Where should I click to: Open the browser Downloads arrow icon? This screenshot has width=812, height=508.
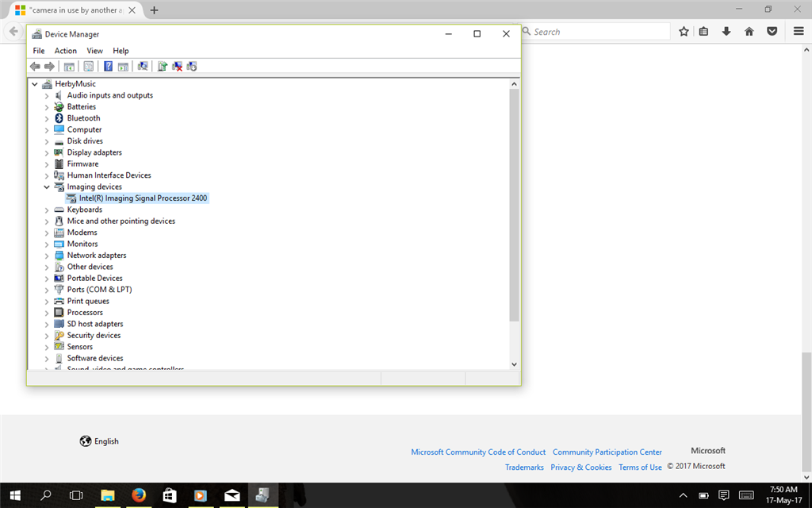726,32
